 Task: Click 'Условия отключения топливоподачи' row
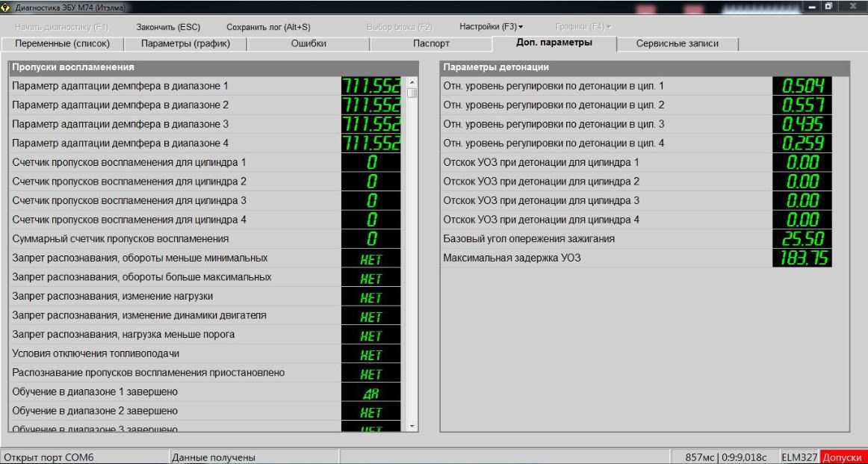coord(206,353)
